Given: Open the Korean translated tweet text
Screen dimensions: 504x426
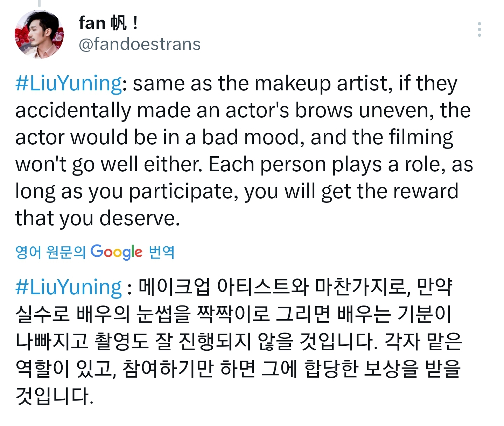Looking at the screenshot, I should click(239, 341).
